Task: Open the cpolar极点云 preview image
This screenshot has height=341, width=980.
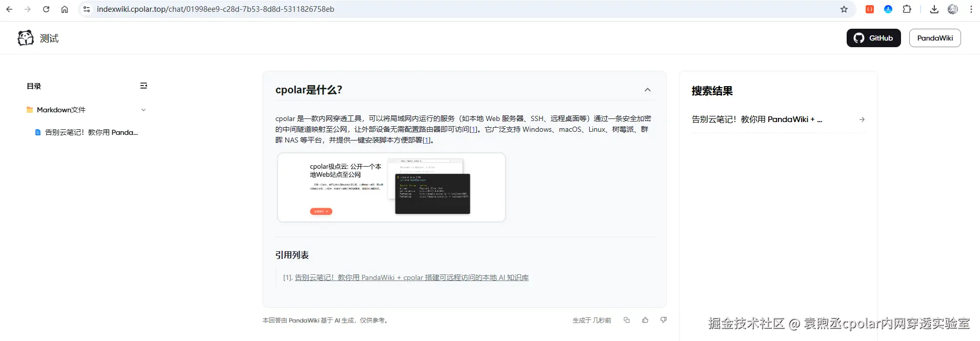Action: (391, 187)
